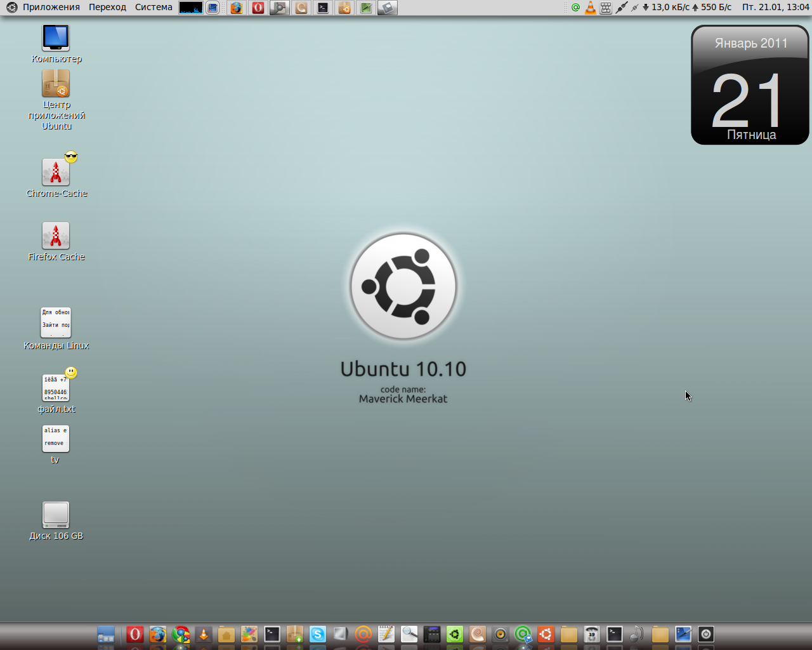Click the green @ mail agent tray icon
Screen dimensions: 812x650
575,8
